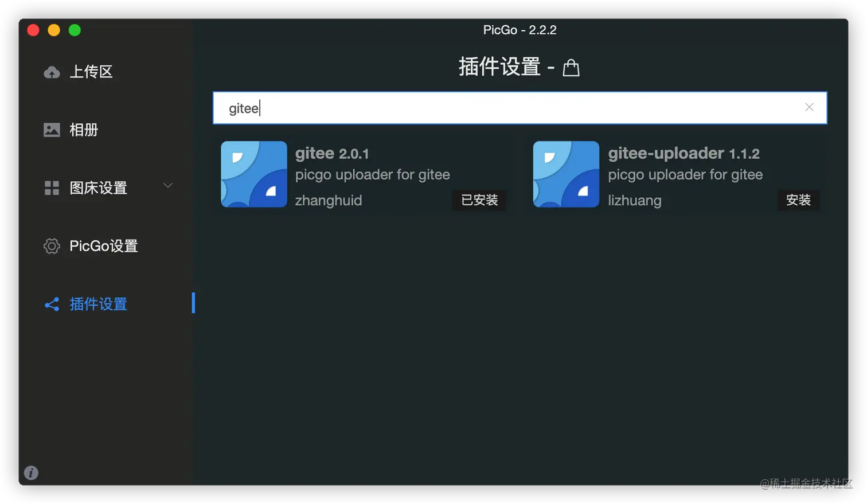Click the gitee 2.0.1 plugin logo
The width and height of the screenshot is (867, 504).
pos(254,174)
